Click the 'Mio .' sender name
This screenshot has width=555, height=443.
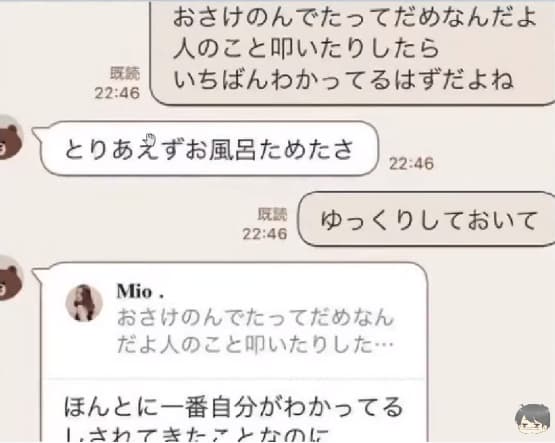(x=140, y=292)
